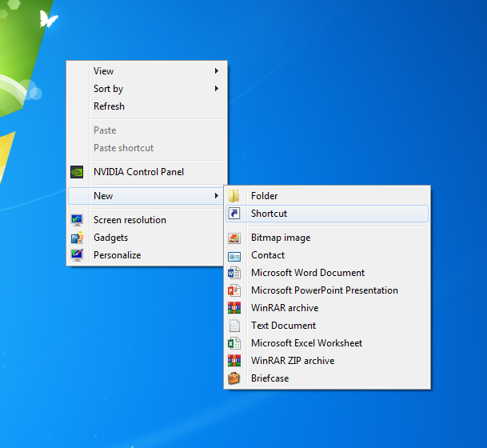
Task: Choose Gadgets from the context menu
Action: point(146,238)
